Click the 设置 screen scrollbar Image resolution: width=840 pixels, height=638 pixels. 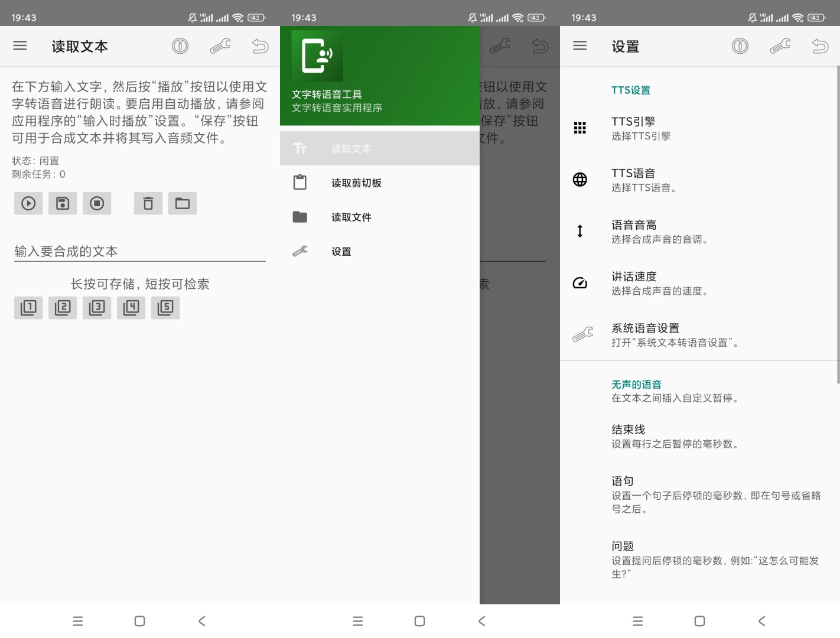[x=838, y=224]
